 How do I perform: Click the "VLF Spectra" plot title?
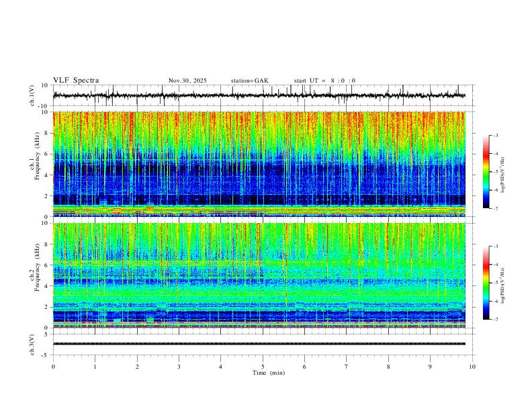tap(76, 81)
